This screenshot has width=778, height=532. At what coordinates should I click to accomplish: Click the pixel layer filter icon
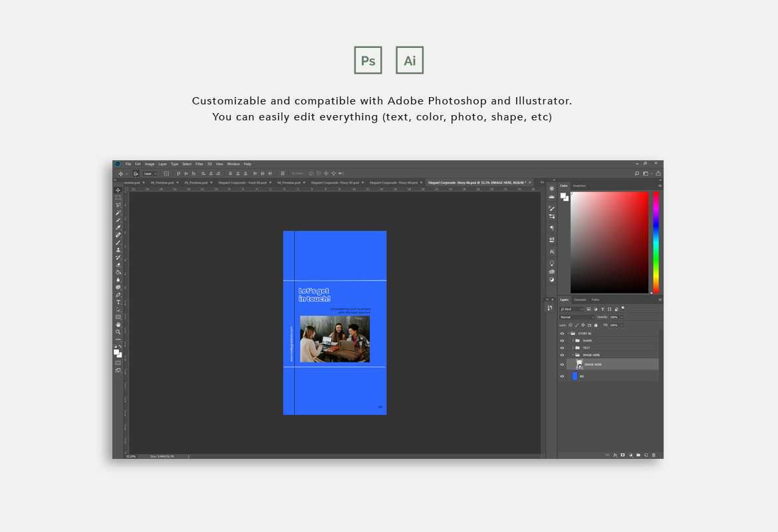pos(589,309)
